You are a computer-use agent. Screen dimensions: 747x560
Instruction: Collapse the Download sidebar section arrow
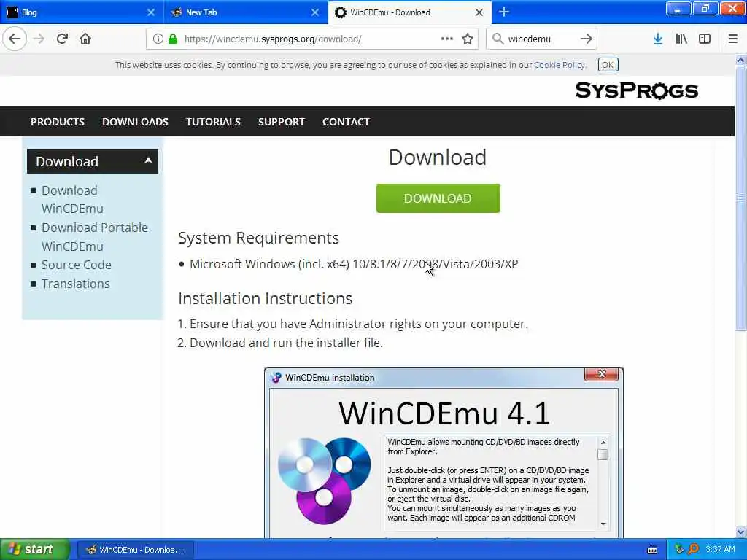tap(148, 160)
